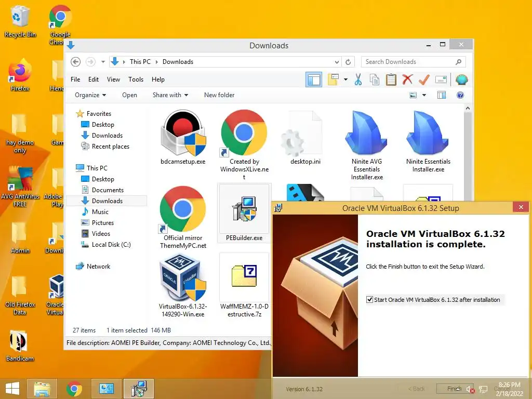Select VirtualBox-6.1.32-149290-Win.exe file
The image size is (532, 399).
[x=183, y=286]
